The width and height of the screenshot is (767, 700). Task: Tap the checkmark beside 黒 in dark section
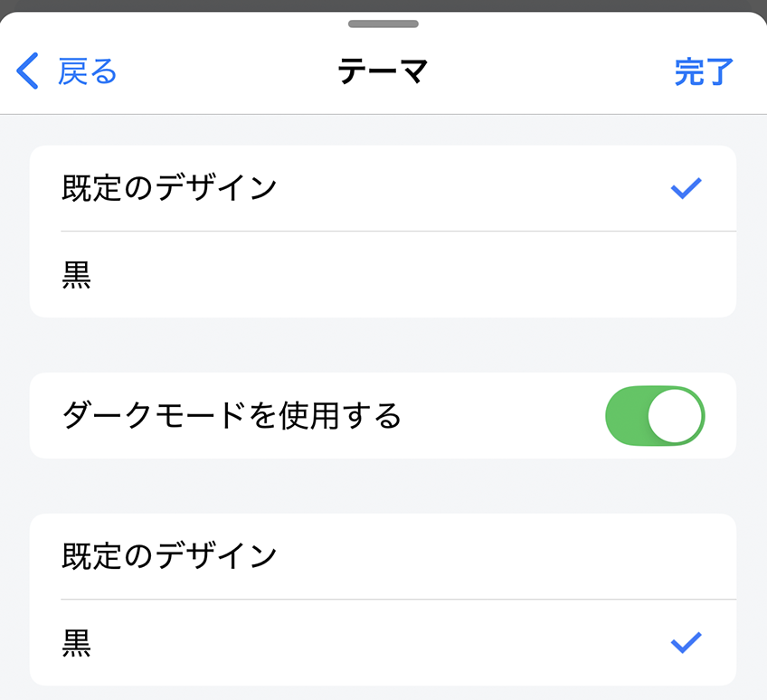[687, 642]
